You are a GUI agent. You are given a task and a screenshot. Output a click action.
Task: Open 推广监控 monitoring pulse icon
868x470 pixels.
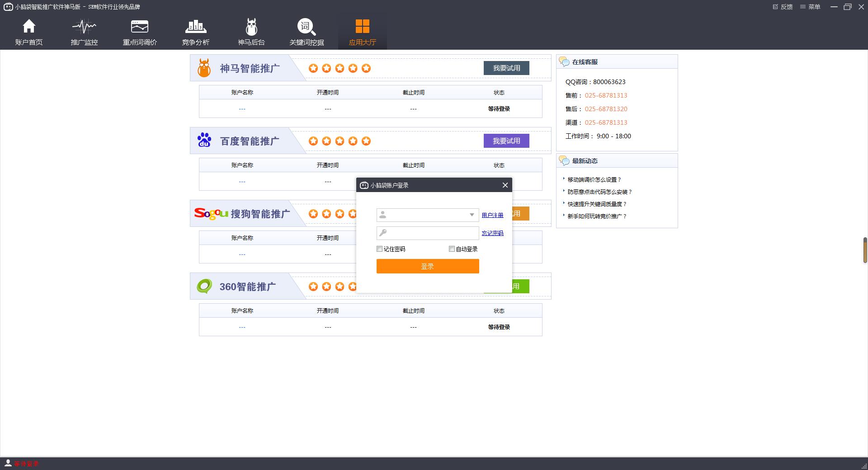pyautogui.click(x=84, y=27)
